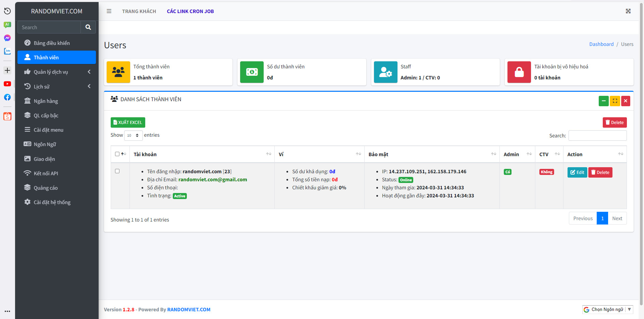Viewport: 644px width, 319px height.
Task: Sort by the Bảo mật column
Action: [x=432, y=154]
